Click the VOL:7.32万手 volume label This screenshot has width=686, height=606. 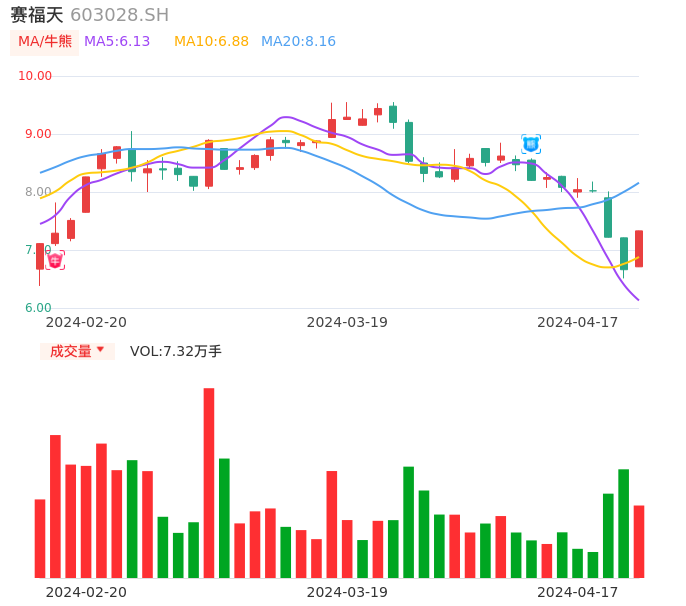pyautogui.click(x=176, y=351)
